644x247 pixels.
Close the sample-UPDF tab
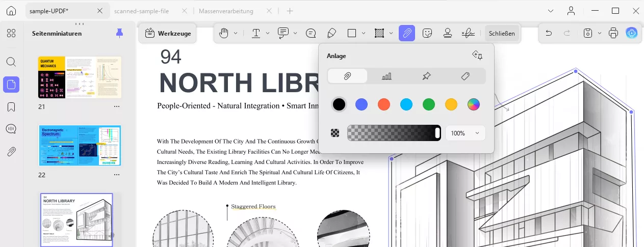[x=100, y=11]
